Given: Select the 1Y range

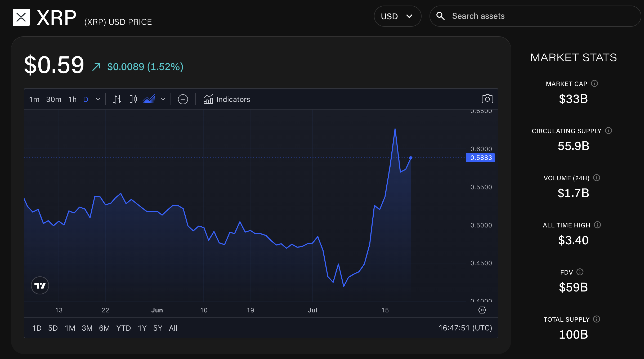Looking at the screenshot, I should [142, 328].
